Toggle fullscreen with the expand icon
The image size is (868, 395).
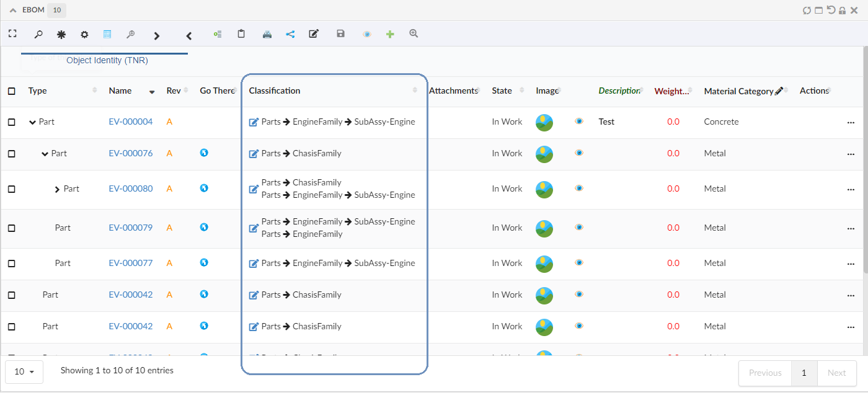(12, 34)
